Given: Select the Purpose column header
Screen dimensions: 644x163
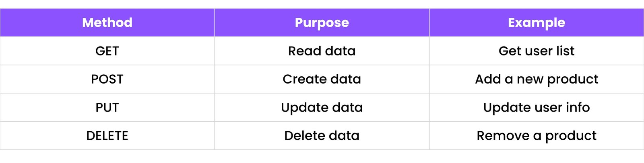Looking at the screenshot, I should click(322, 22).
